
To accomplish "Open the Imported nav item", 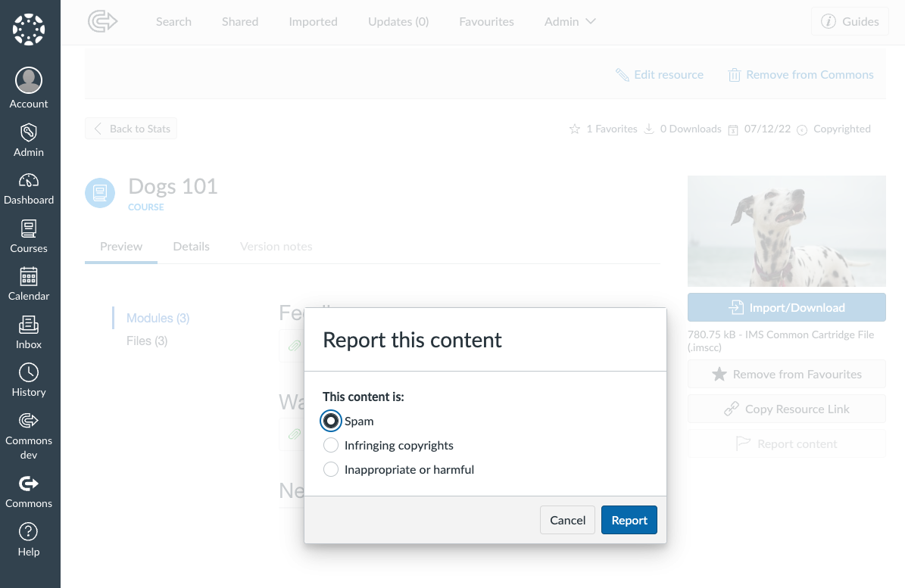I will point(313,21).
